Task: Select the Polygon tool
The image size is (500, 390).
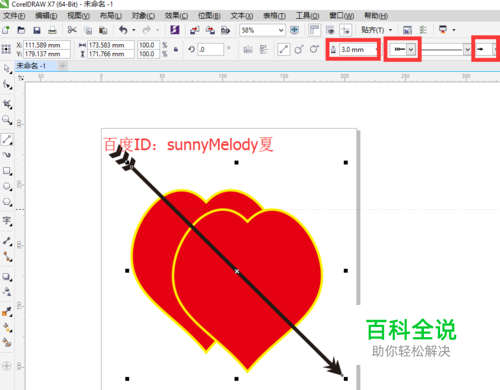Action: (x=7, y=202)
